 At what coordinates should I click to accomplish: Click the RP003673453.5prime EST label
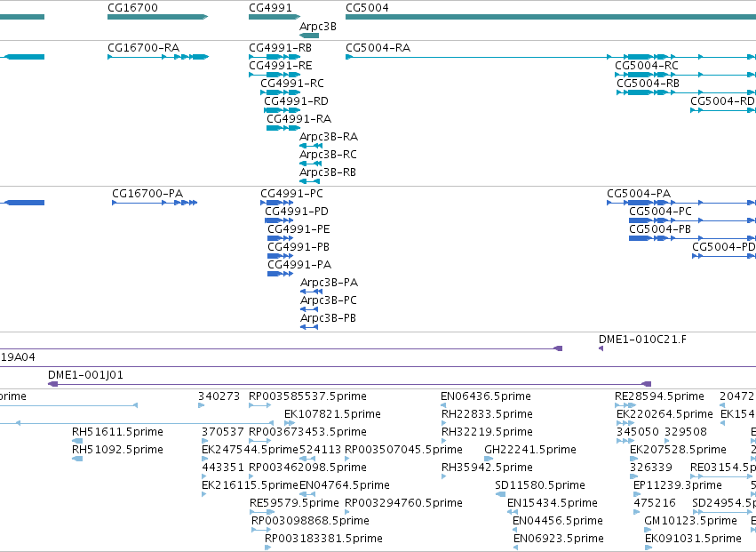tap(307, 432)
